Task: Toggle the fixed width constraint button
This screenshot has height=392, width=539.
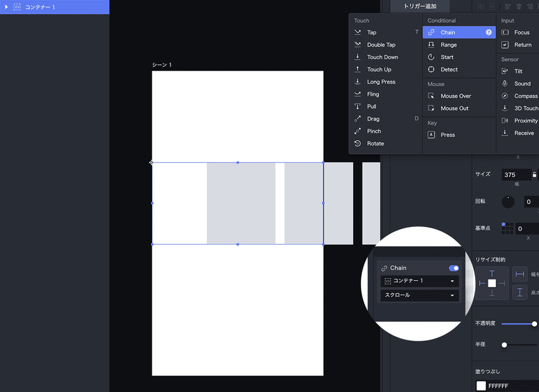Action: coord(519,274)
